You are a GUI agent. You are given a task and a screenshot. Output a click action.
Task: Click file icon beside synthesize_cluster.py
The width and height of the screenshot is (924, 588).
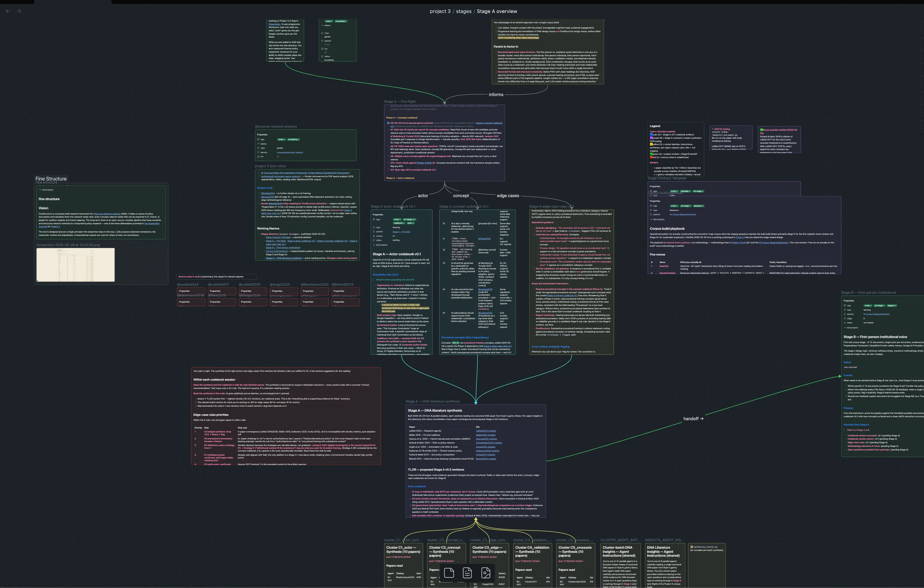(x=692, y=547)
